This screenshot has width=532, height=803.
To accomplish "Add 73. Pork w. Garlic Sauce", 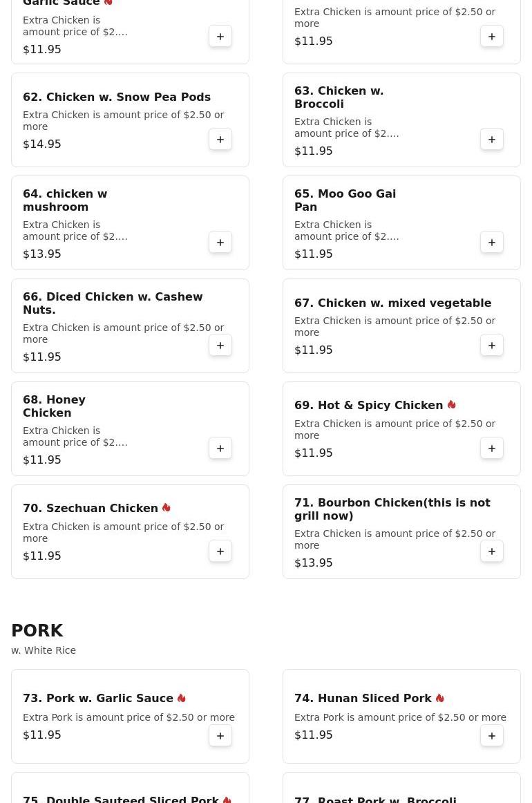I will pos(220,736).
